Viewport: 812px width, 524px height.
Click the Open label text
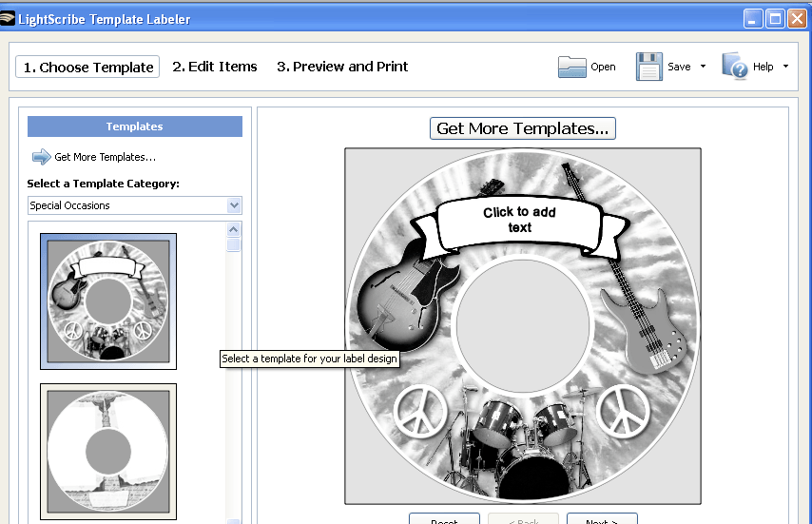[604, 67]
